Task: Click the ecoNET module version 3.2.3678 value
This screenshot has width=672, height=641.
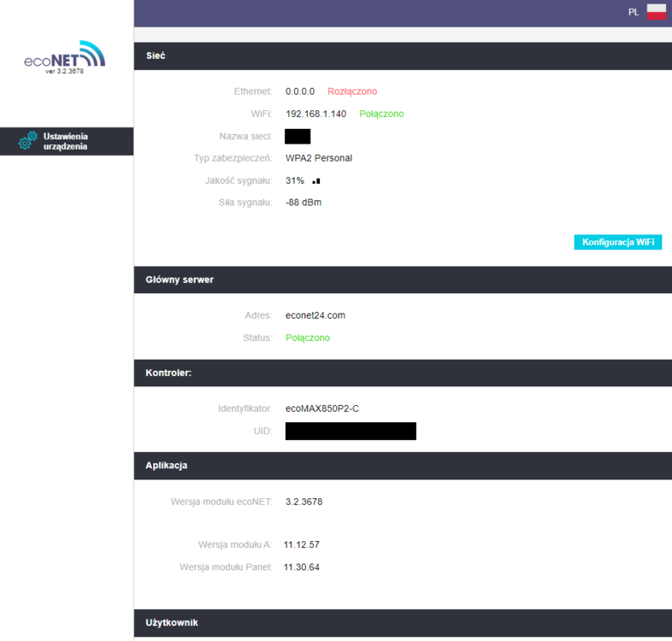Action: point(304,502)
